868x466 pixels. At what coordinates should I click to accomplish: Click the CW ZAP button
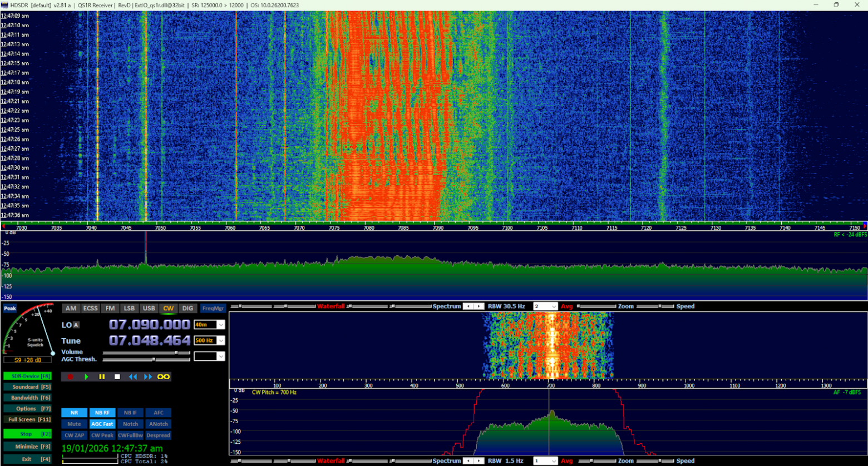(x=75, y=435)
